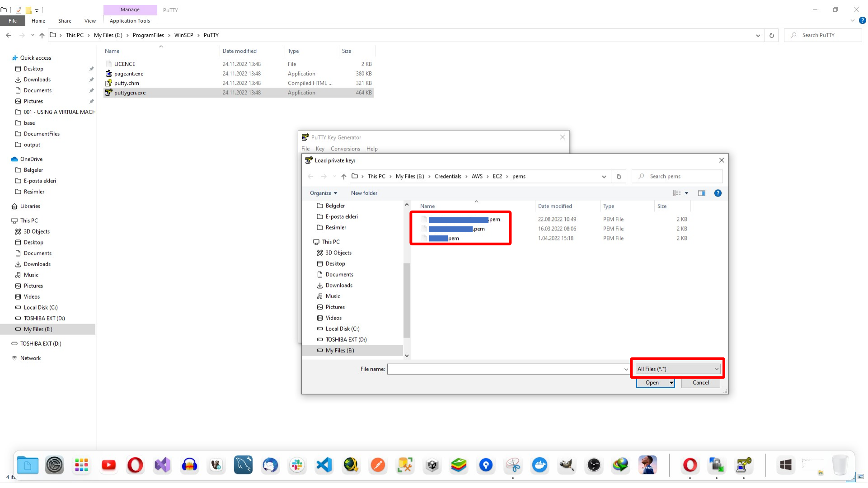Launch Unity Hub from the dock
868x488 pixels.
(432, 465)
